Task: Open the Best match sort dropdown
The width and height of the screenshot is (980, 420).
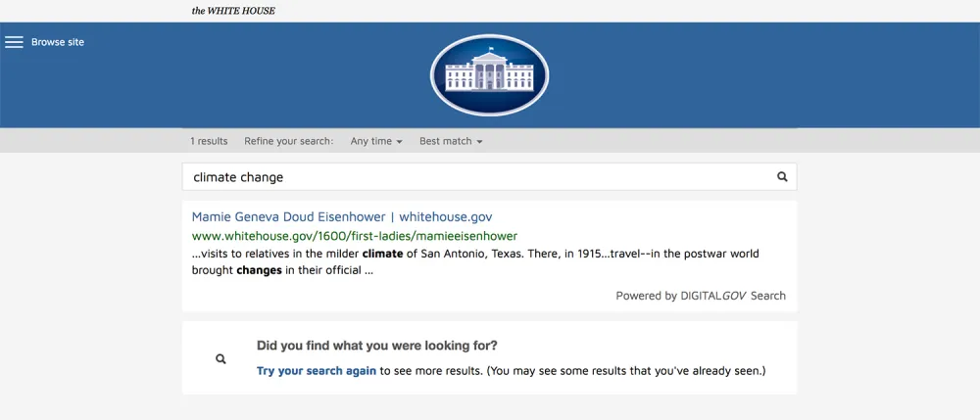Action: [x=450, y=141]
